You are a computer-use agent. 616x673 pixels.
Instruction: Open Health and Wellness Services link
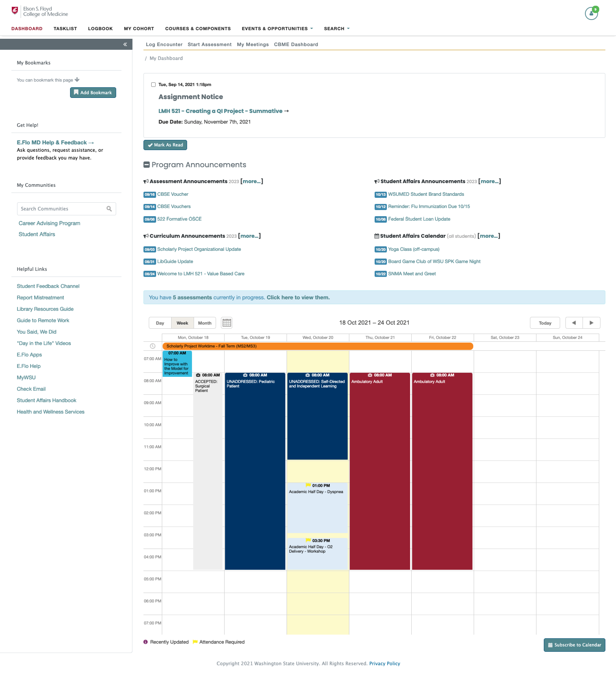tap(51, 412)
